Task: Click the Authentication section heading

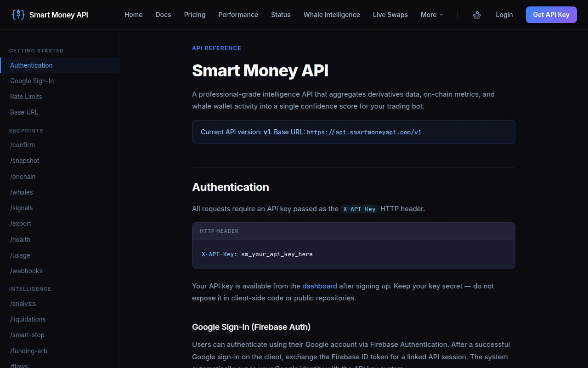Action: click(231, 187)
